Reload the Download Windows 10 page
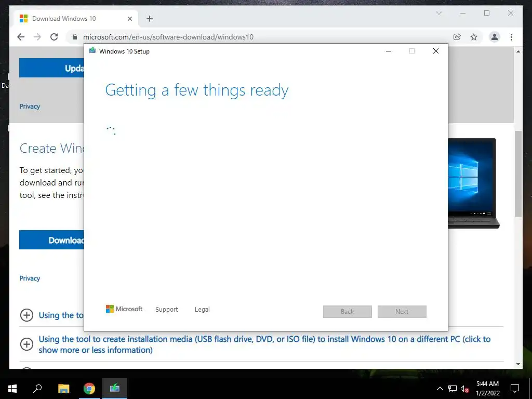 (54, 37)
